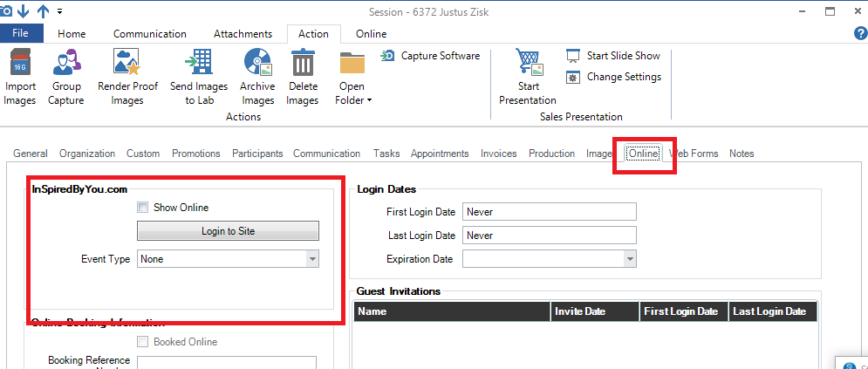Open Change Settings in Sales Presentation

(573, 77)
